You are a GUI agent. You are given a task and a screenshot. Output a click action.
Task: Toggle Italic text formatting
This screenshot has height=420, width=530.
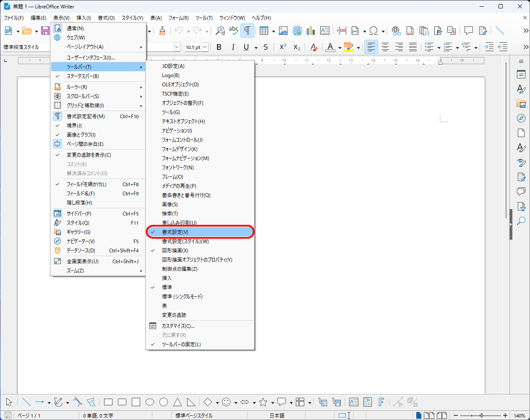(233, 47)
